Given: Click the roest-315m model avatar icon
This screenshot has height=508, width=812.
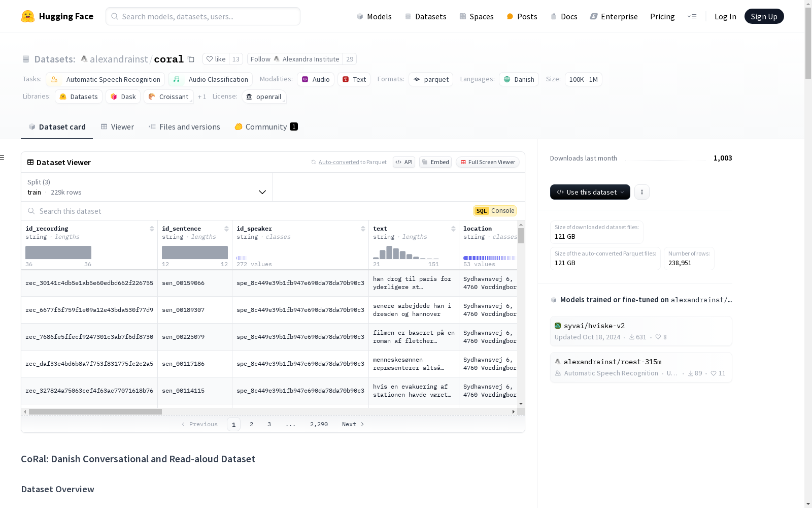Looking at the screenshot, I should point(558,362).
